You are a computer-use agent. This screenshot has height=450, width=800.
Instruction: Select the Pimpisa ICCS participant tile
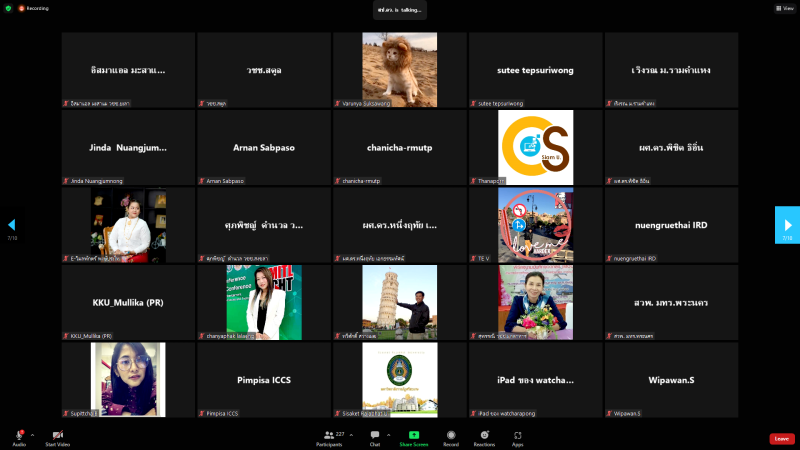pos(264,380)
